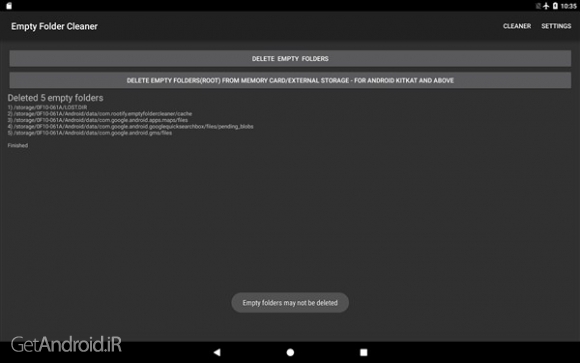The height and width of the screenshot is (363, 580).
Task: Tap the 'Empty folders may not be deleted' toast
Action: 290,303
